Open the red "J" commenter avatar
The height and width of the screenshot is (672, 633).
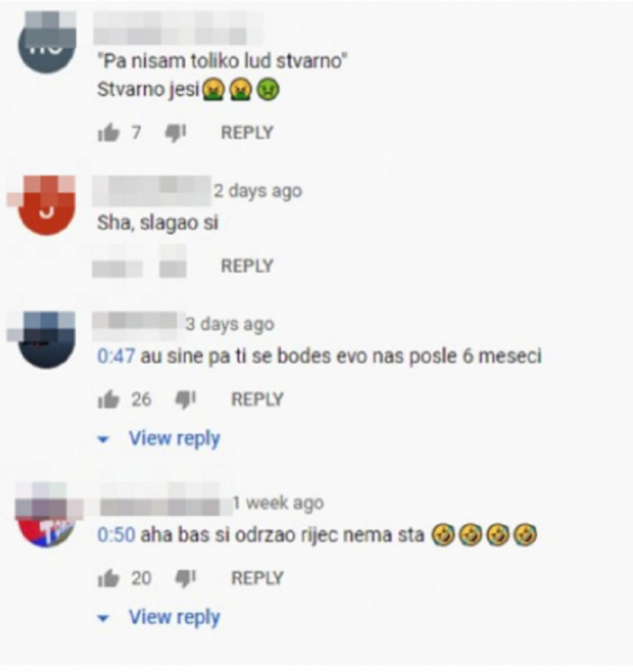(46, 205)
